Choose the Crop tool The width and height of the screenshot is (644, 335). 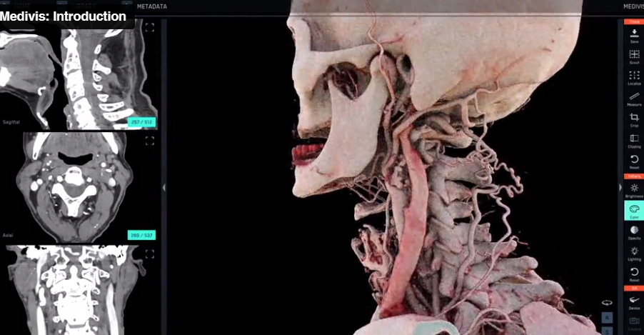click(634, 119)
